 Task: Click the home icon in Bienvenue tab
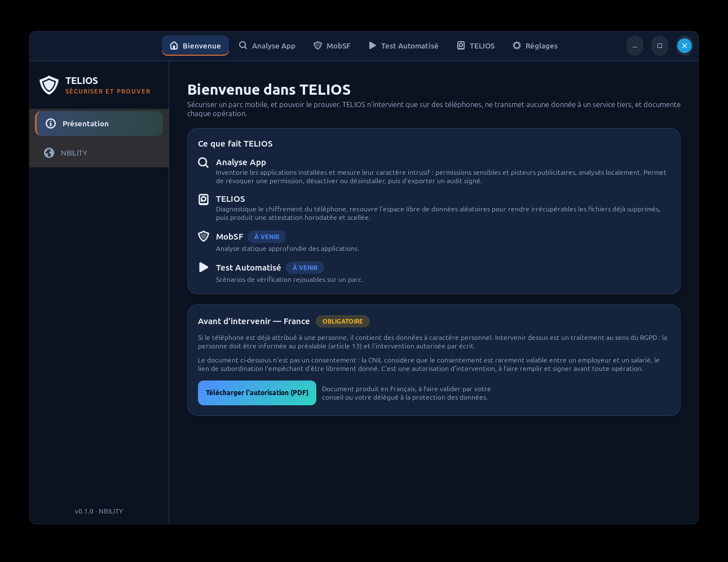click(x=174, y=46)
